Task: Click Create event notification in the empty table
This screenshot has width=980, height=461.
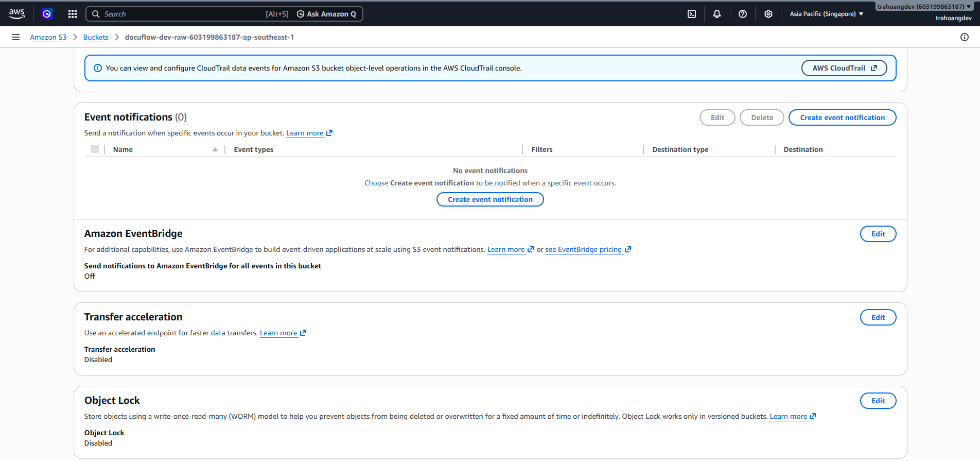Action: (490, 199)
